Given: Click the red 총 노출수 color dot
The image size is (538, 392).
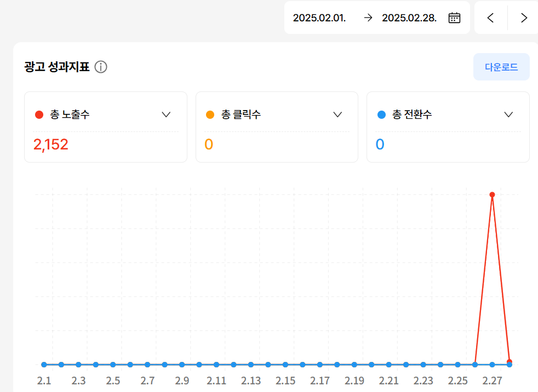Looking at the screenshot, I should pyautogui.click(x=39, y=114).
